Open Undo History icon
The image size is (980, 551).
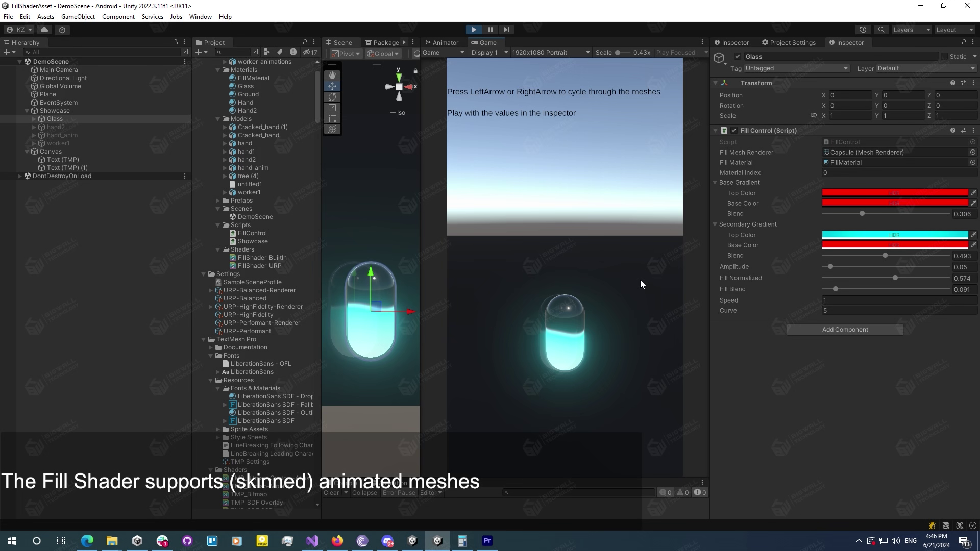click(863, 30)
